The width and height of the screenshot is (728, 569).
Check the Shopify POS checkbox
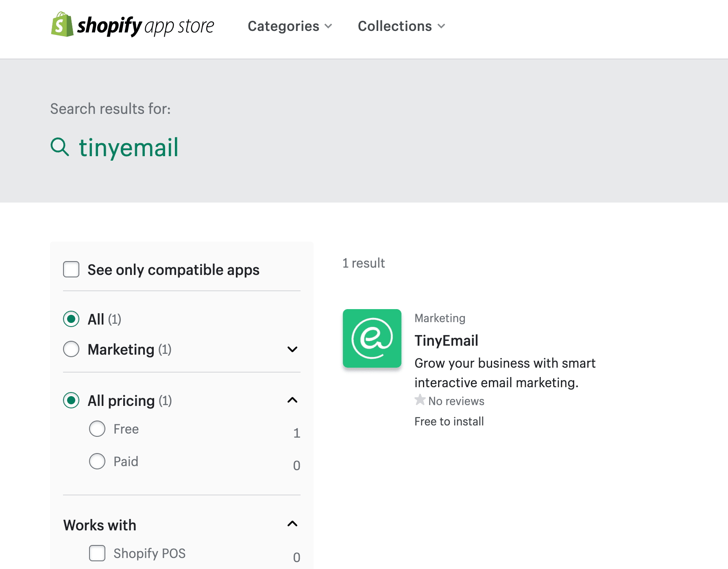(97, 553)
